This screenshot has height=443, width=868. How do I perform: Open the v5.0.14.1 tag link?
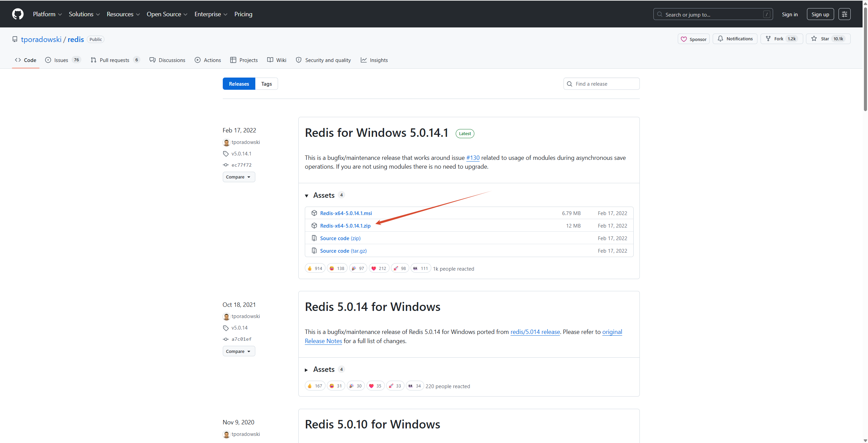tap(241, 154)
